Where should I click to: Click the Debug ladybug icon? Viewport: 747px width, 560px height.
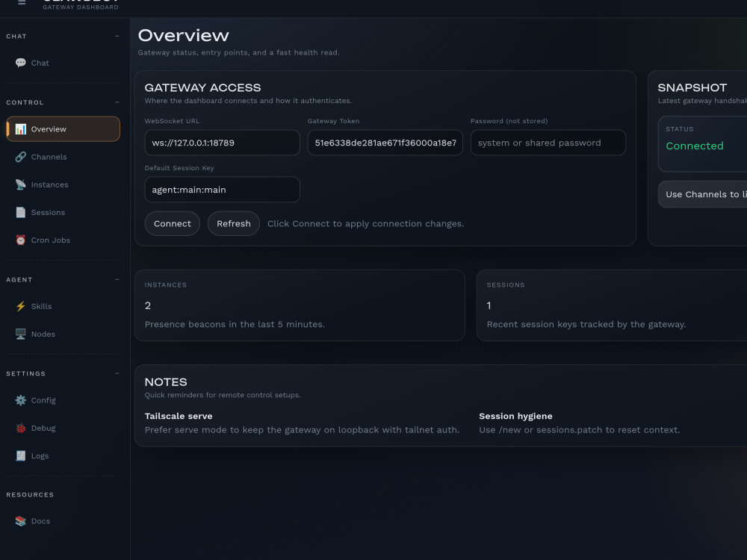click(20, 428)
